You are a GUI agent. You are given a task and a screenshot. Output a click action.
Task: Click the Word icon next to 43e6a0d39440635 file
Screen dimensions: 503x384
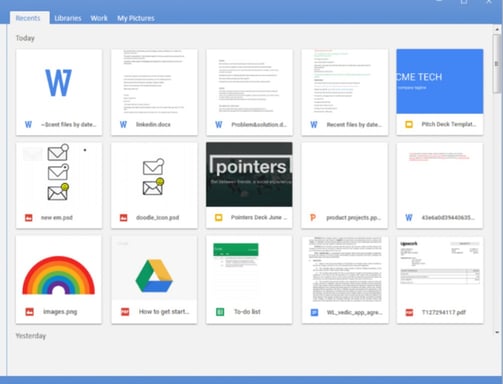coord(409,218)
